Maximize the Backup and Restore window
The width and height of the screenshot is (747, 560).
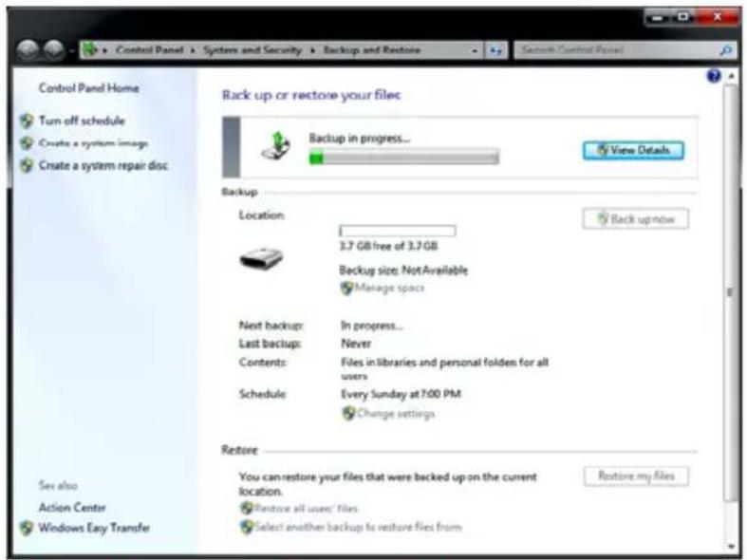tap(683, 18)
